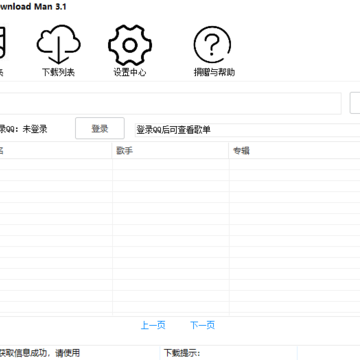Viewport: 360px width, 360px height.
Task: Go to the previous page 上一页
Action: point(153,325)
